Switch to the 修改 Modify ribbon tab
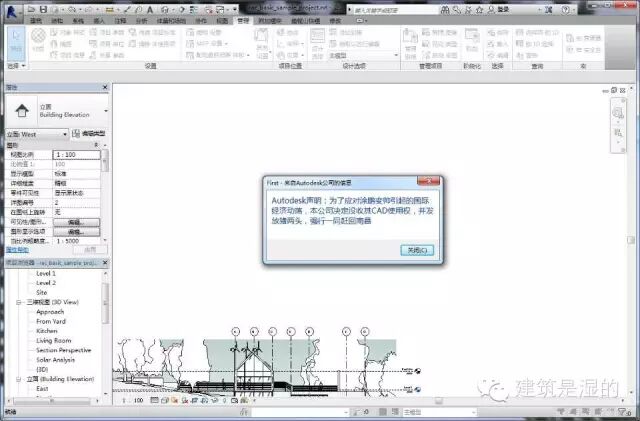The height and width of the screenshot is (421, 640). coord(335,20)
